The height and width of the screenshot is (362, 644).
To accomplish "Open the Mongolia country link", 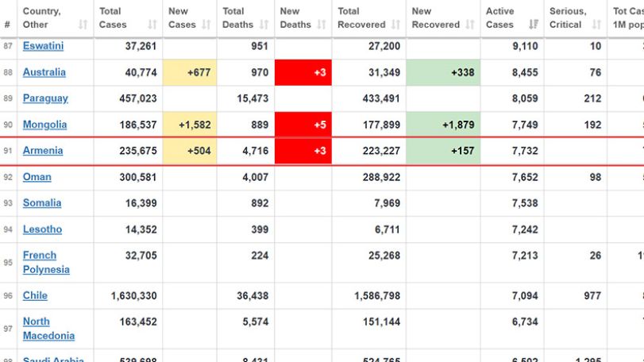I will 44,125.
